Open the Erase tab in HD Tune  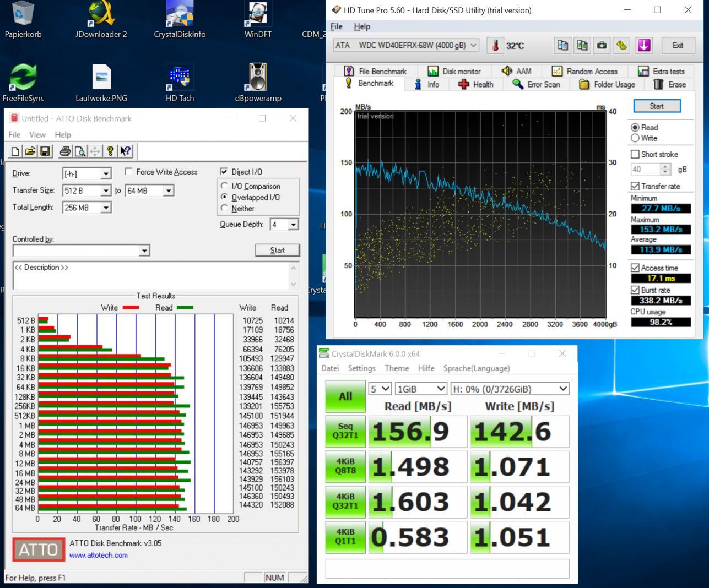click(669, 84)
